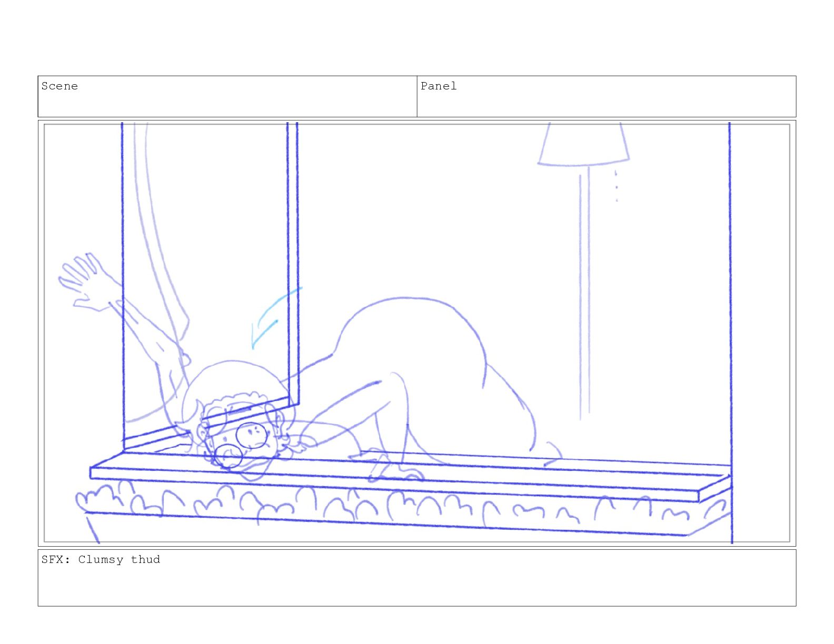This screenshot has width=834, height=644.
Task: Click the Panel label field
Action: (607, 96)
